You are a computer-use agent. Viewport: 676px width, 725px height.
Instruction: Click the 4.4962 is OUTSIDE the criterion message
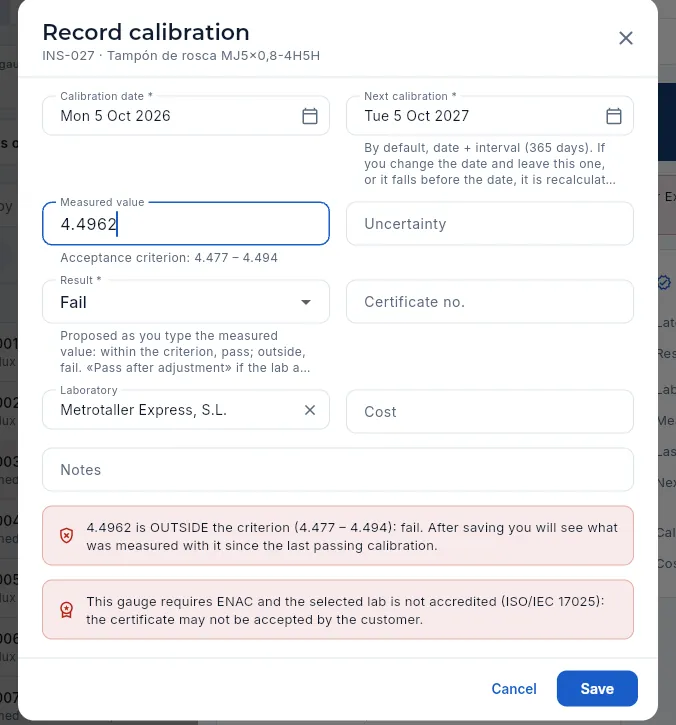pos(352,536)
